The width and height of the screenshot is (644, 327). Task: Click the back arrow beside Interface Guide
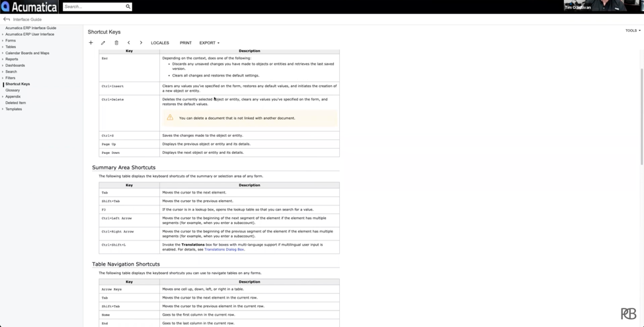pyautogui.click(x=7, y=19)
